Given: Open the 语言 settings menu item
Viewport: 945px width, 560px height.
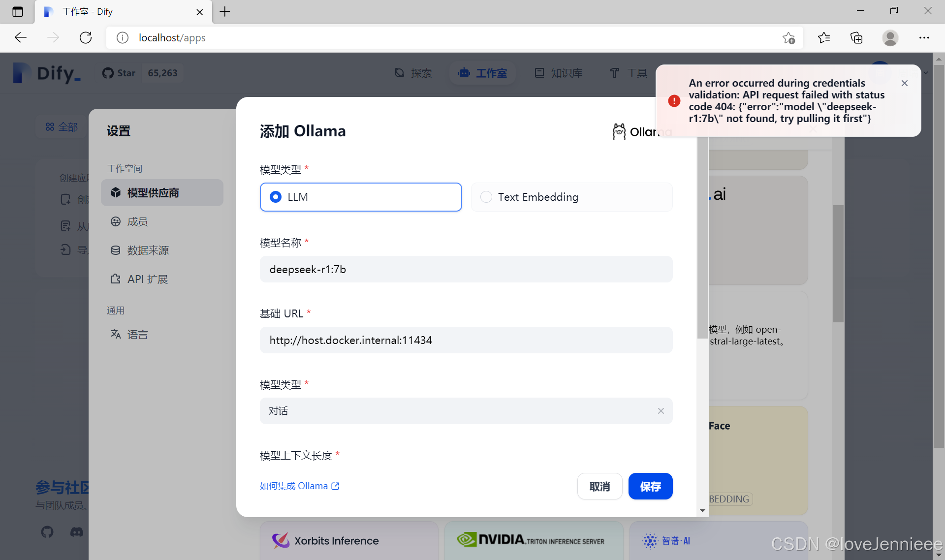Looking at the screenshot, I should click(137, 335).
